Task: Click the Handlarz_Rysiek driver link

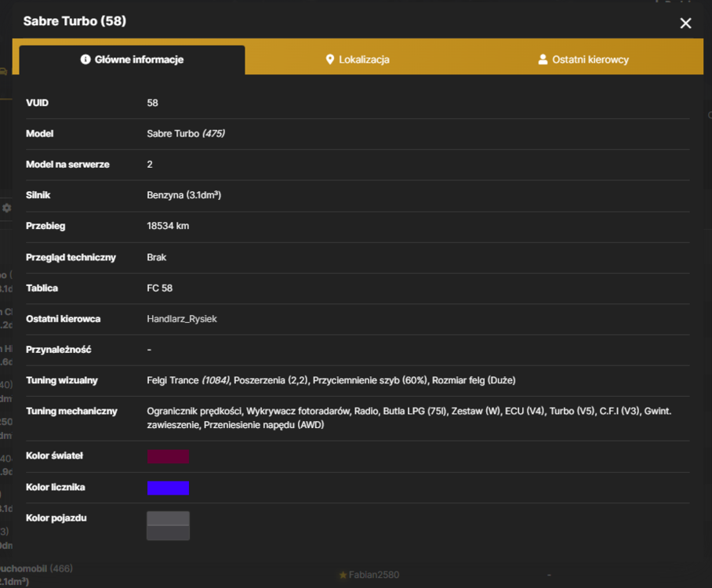Action: (x=182, y=319)
